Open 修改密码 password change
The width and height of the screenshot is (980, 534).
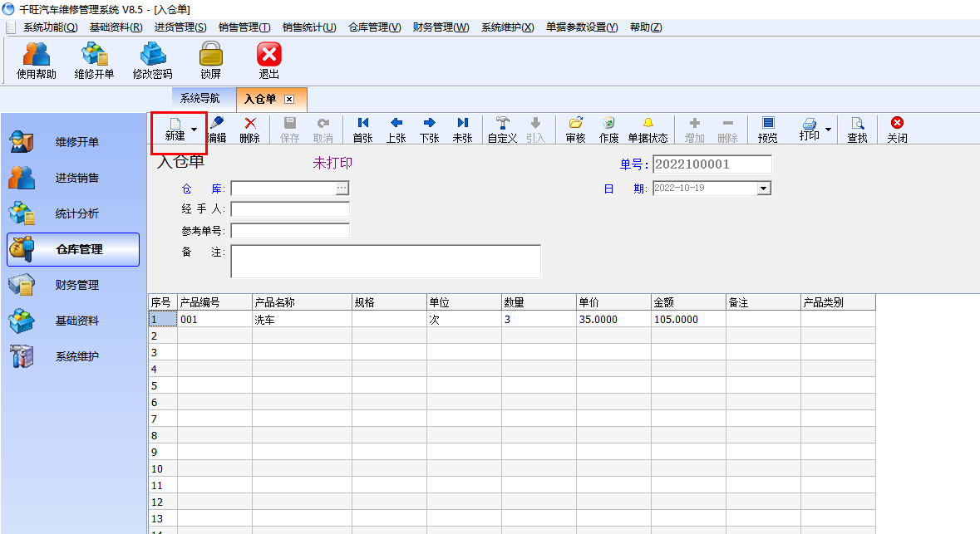pos(152,61)
